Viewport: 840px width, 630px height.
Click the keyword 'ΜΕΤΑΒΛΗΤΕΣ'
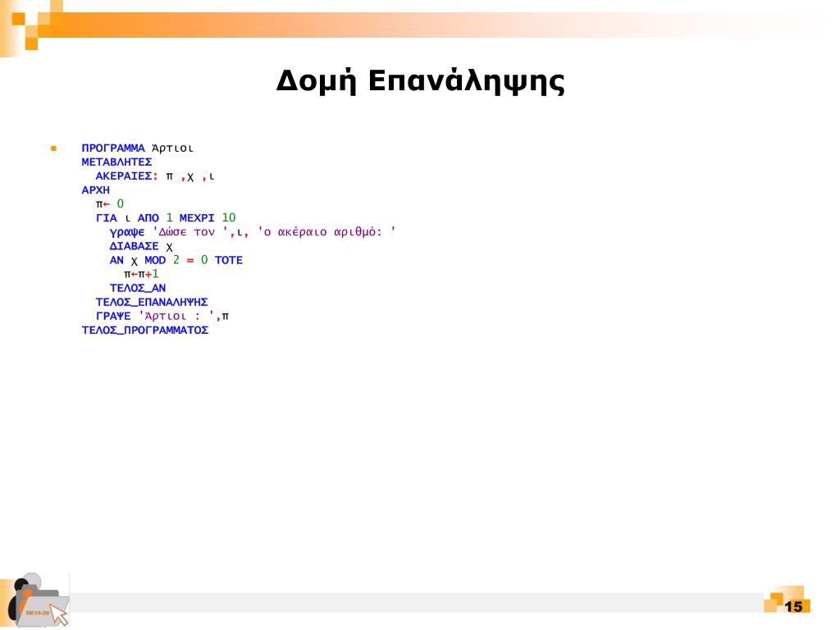coord(116,162)
